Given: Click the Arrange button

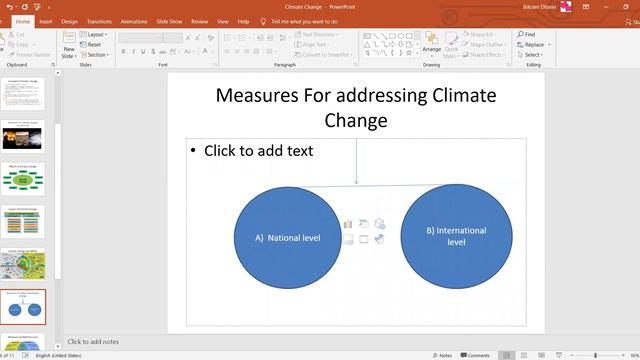Looking at the screenshot, I should click(x=431, y=44).
